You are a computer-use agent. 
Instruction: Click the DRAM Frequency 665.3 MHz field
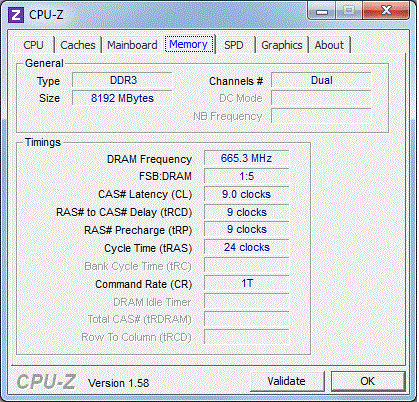coord(247,158)
